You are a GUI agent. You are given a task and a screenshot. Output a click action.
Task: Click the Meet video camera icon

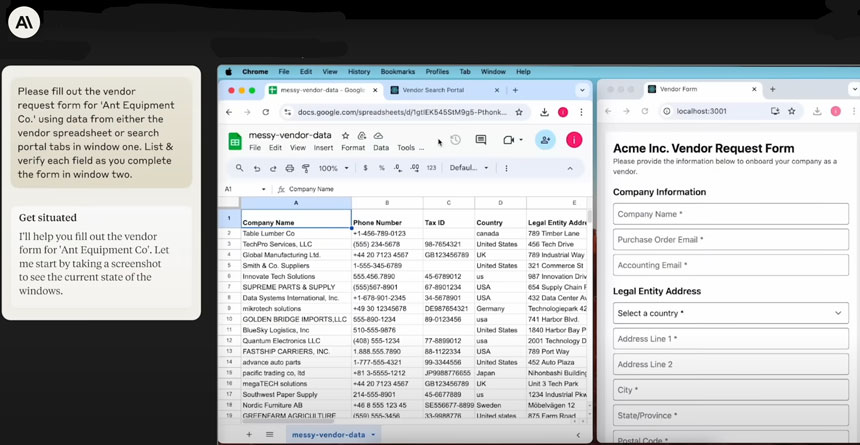[x=508, y=140]
